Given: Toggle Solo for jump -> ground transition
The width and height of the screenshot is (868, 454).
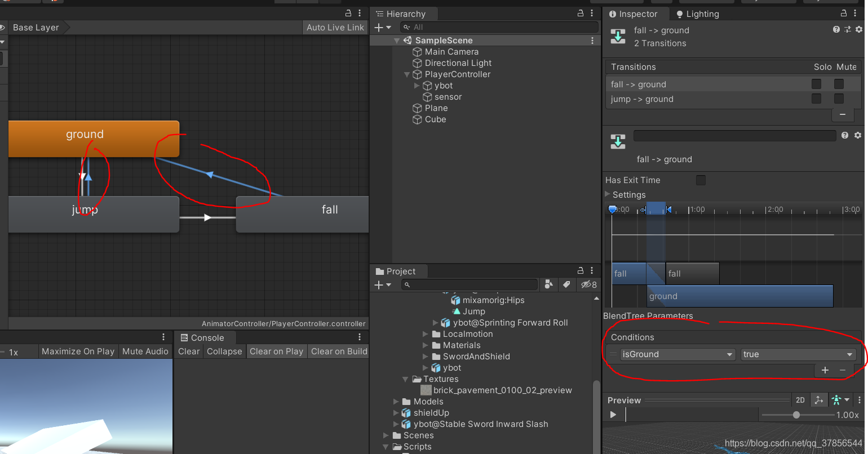Looking at the screenshot, I should (816, 99).
